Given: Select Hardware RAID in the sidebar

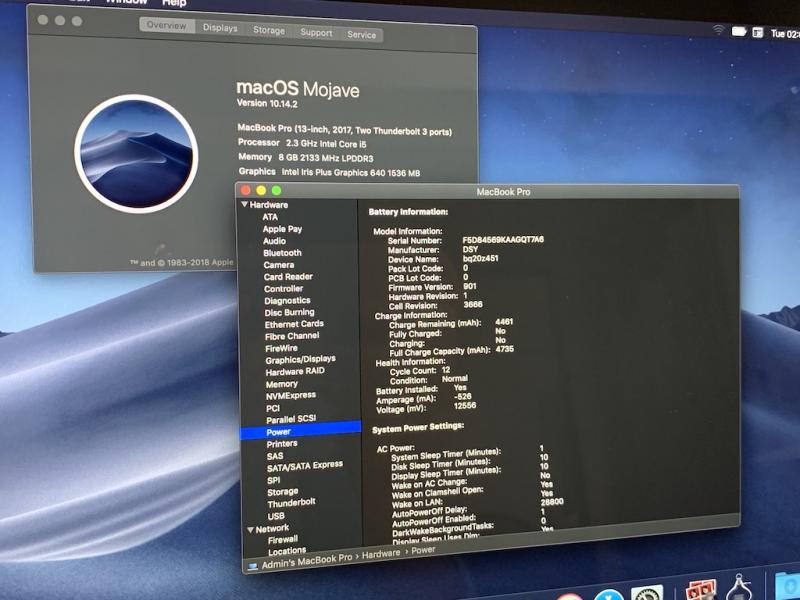Looking at the screenshot, I should (295, 371).
